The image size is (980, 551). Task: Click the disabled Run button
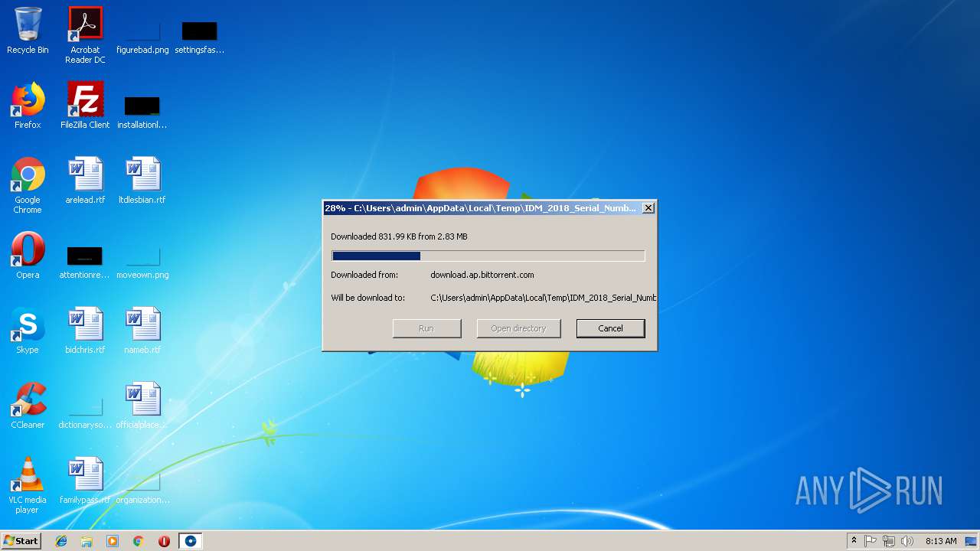[426, 328]
